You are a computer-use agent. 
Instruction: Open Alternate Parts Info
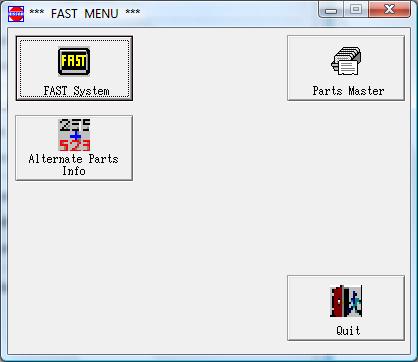tap(74, 148)
